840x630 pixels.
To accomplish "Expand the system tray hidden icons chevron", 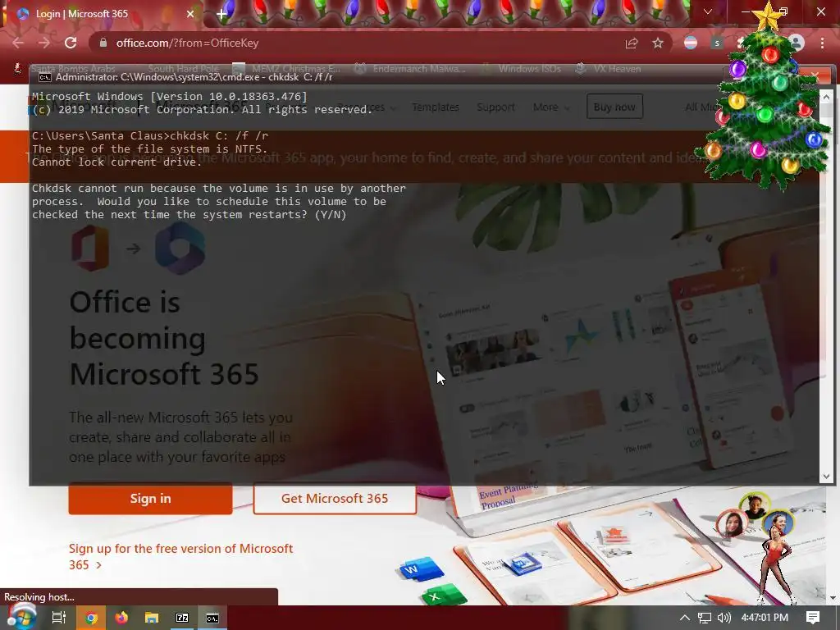I will [x=684, y=618].
